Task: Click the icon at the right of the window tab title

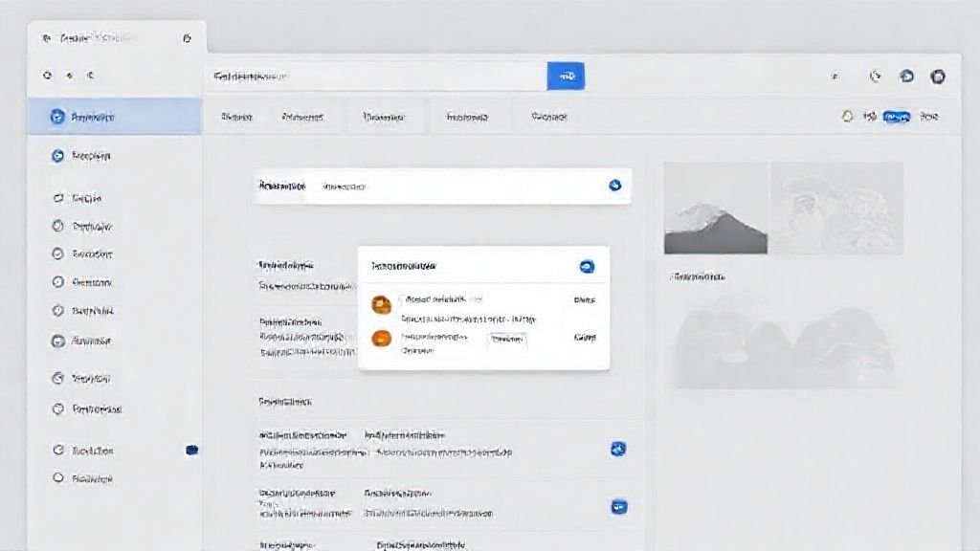Action: (x=187, y=38)
